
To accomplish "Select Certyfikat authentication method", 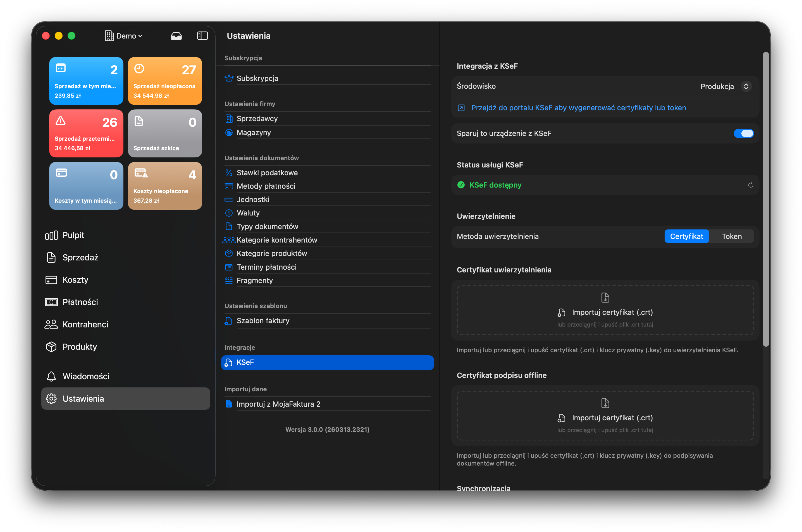I will click(686, 236).
